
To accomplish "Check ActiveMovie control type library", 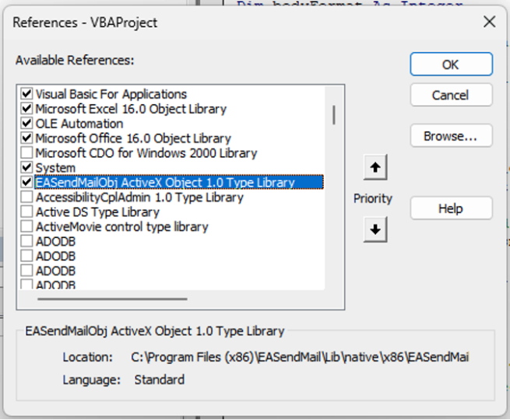I will click(27, 227).
